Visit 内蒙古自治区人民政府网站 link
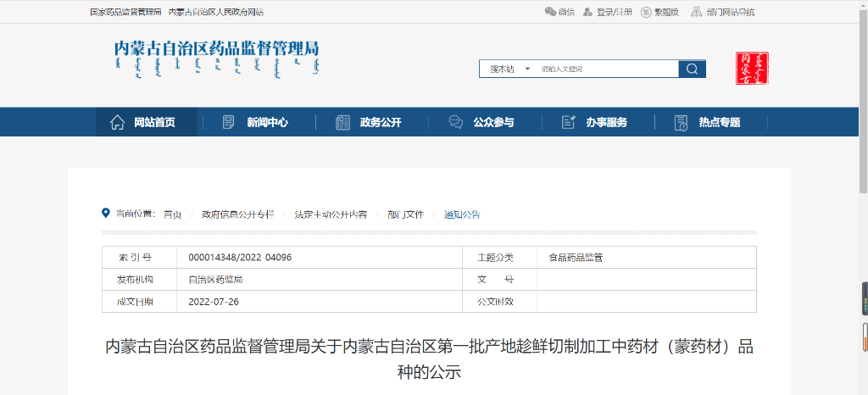 pos(215,12)
